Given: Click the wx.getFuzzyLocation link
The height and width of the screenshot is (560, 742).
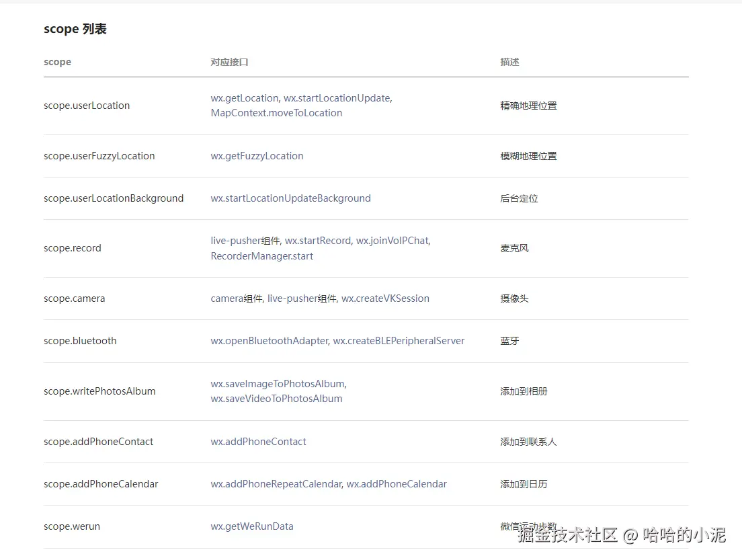Looking at the screenshot, I should click(257, 156).
